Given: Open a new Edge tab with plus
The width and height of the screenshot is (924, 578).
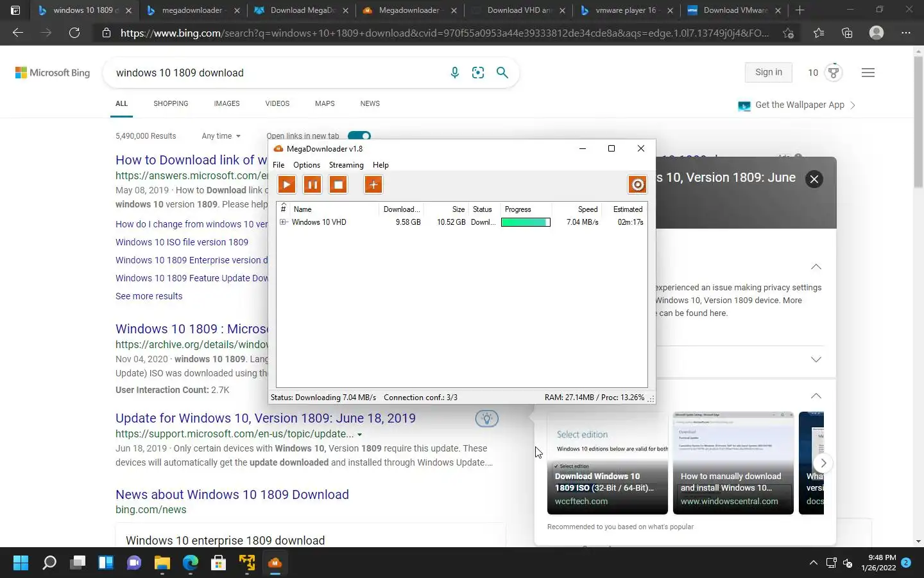Looking at the screenshot, I should (x=800, y=10).
